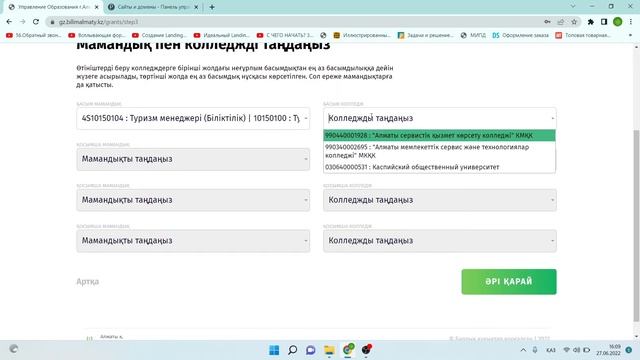This screenshot has width=640, height=360.
Task: Open the Extensions puzzle icon
Action: pos(591,22)
